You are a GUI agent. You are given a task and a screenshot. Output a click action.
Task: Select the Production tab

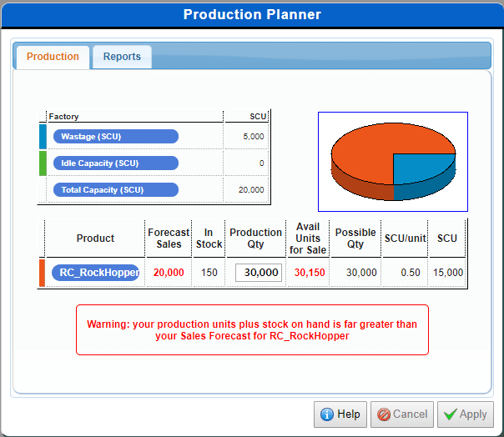53,57
